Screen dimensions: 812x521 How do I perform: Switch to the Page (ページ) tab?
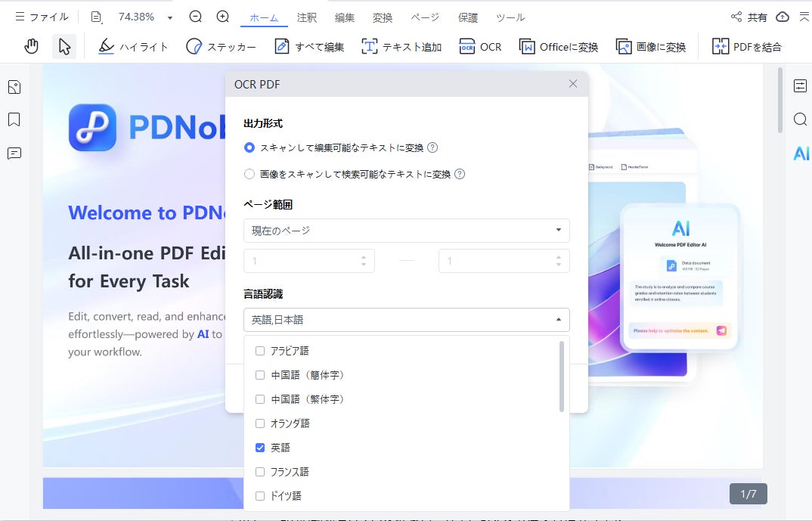425,17
